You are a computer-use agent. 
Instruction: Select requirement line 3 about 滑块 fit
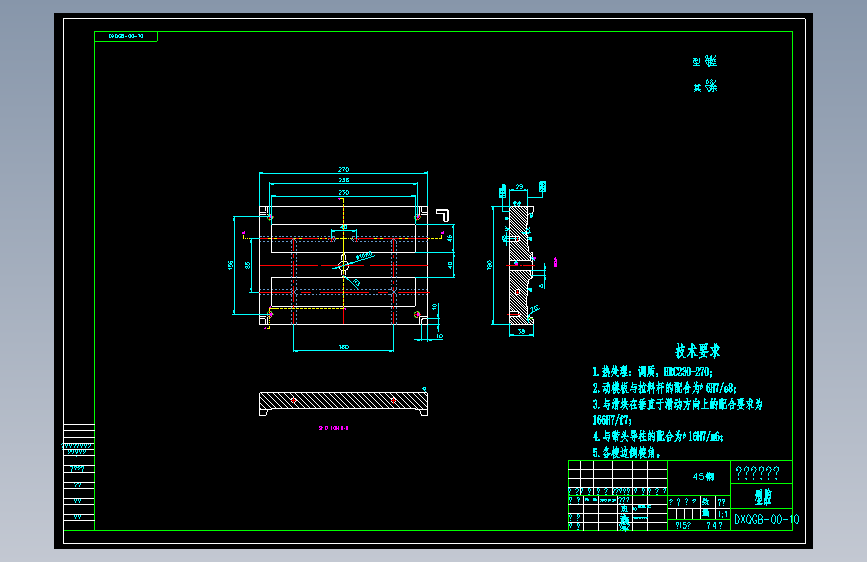pos(677,404)
